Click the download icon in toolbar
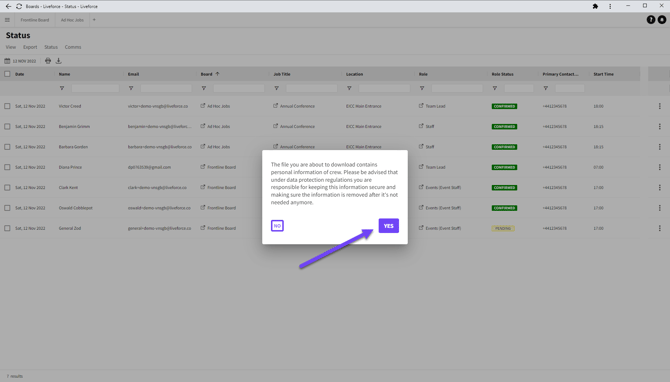 pyautogui.click(x=59, y=61)
